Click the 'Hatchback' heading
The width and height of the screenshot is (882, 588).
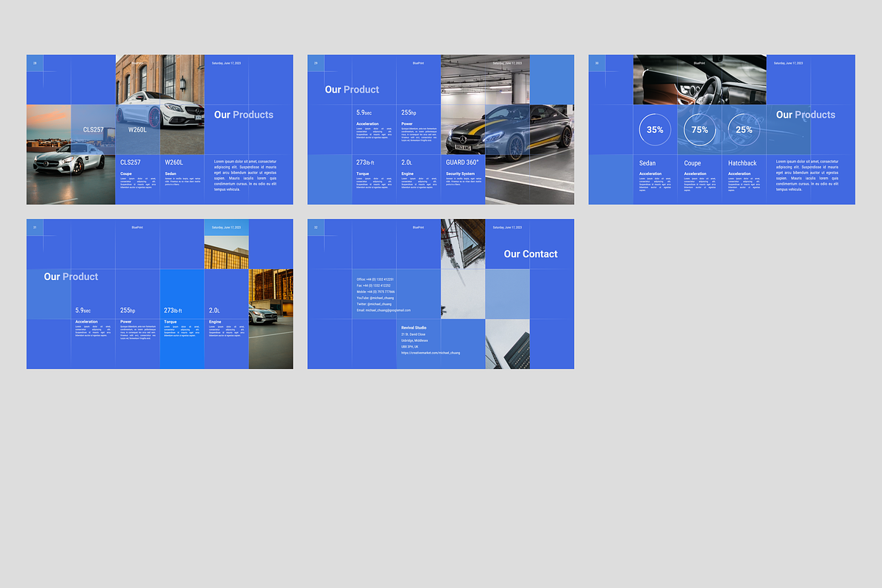pos(742,163)
